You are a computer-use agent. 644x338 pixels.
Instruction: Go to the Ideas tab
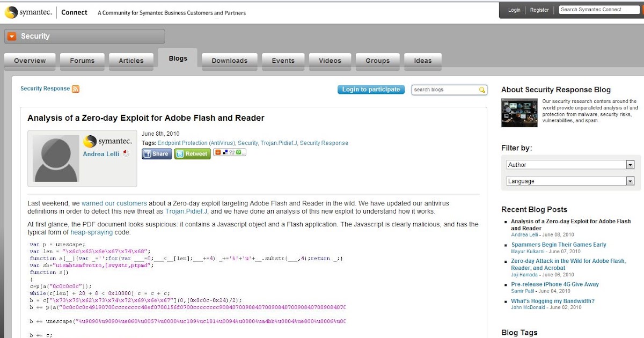423,61
